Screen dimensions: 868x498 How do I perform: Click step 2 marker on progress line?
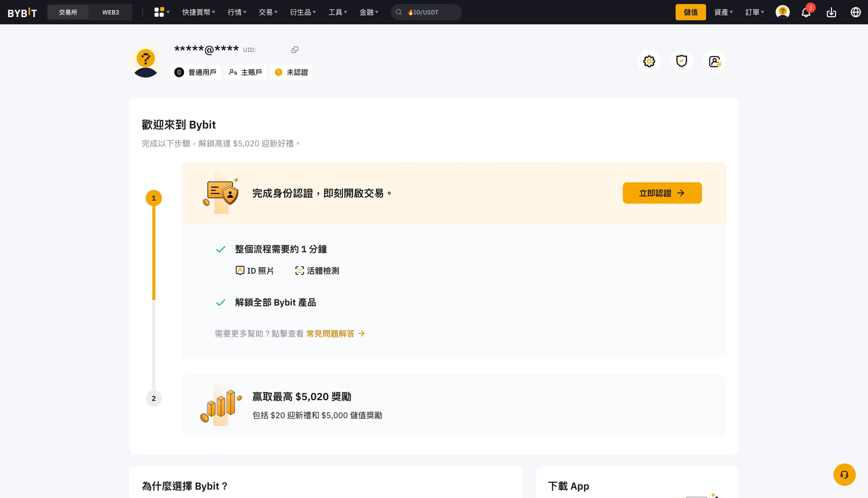154,398
